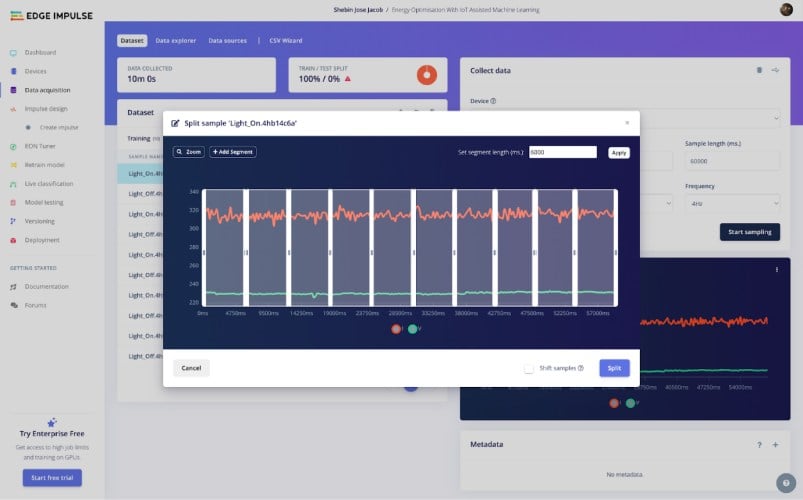
Task: Switch to the CSV Wizard tab
Action: coord(285,41)
